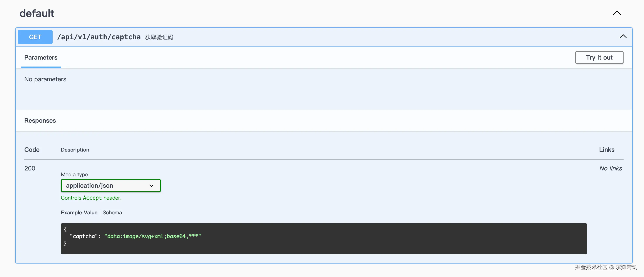Viewport: 644px width, 277px height.
Task: Click the media type dropdown arrow
Action: point(151,186)
